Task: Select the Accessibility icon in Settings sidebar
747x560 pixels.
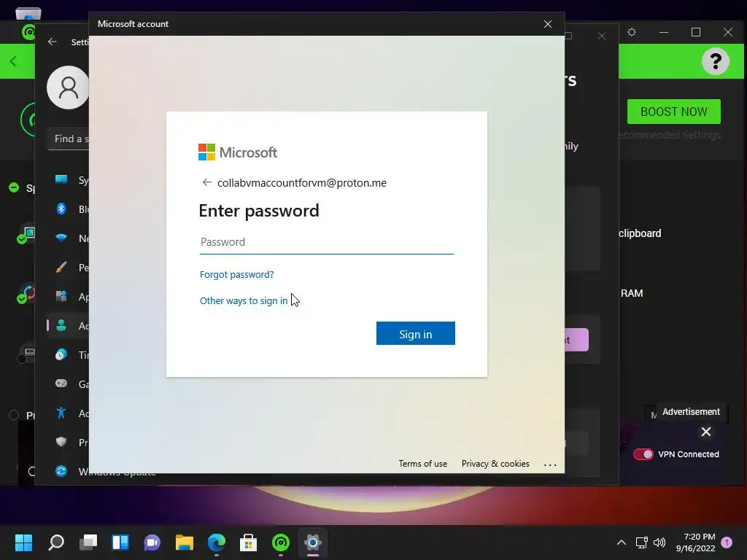Action: (61, 413)
